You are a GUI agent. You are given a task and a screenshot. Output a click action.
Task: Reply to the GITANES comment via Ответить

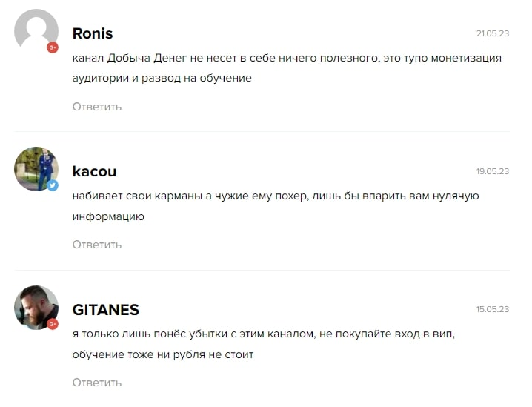click(97, 383)
